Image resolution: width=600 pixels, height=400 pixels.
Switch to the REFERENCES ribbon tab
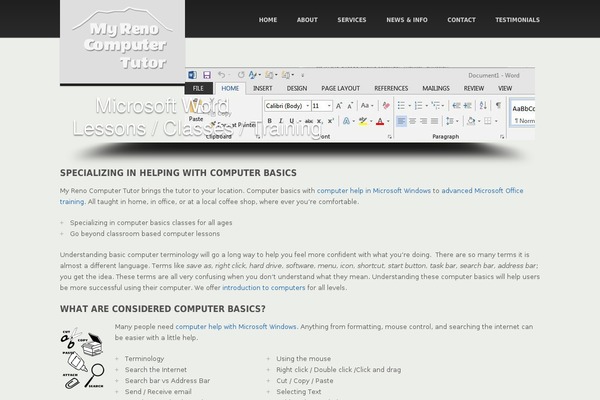click(391, 88)
